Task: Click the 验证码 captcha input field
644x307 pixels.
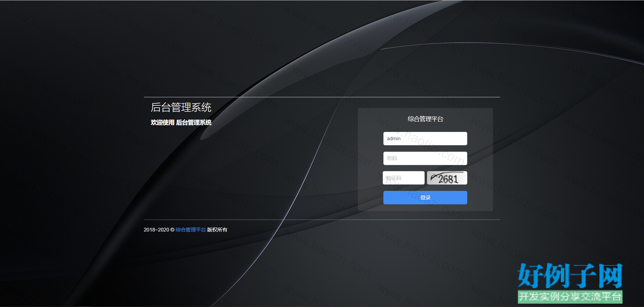Action: (x=404, y=178)
